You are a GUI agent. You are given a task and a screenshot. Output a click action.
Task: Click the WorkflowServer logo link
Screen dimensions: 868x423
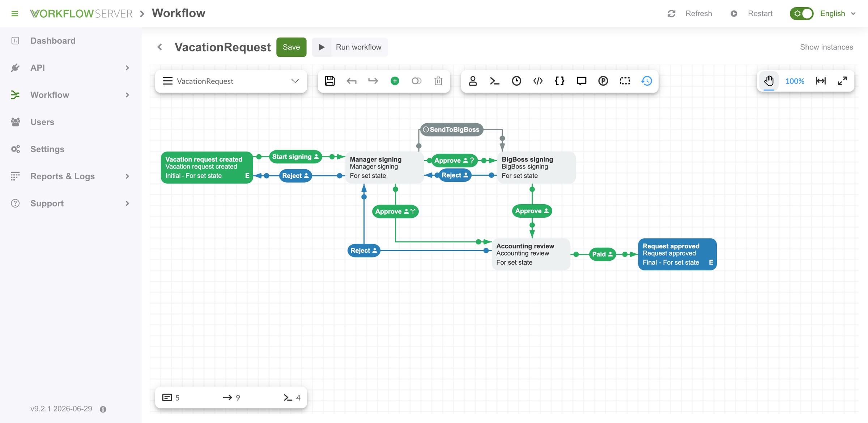(81, 13)
